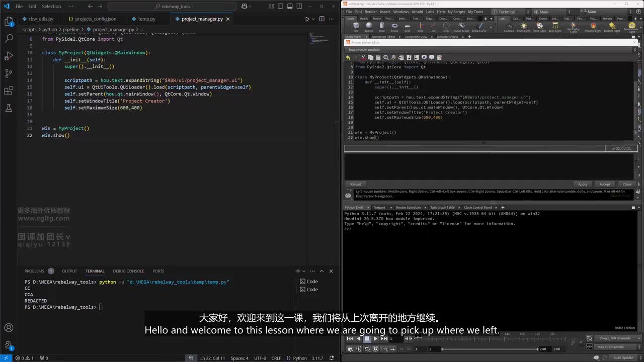
Task: Toggle Houdini audio playback icon
Action: [358, 349]
